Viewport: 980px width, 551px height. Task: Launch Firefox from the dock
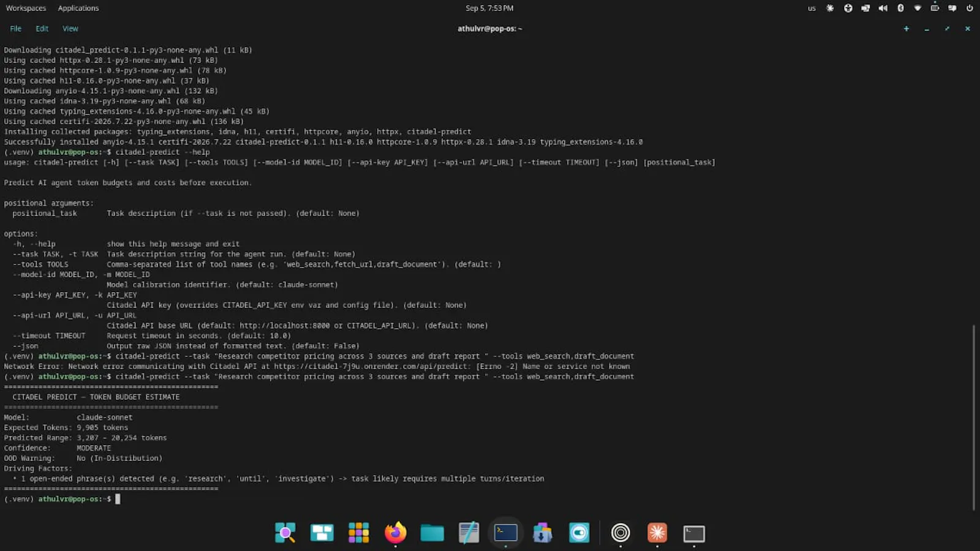coord(395,533)
